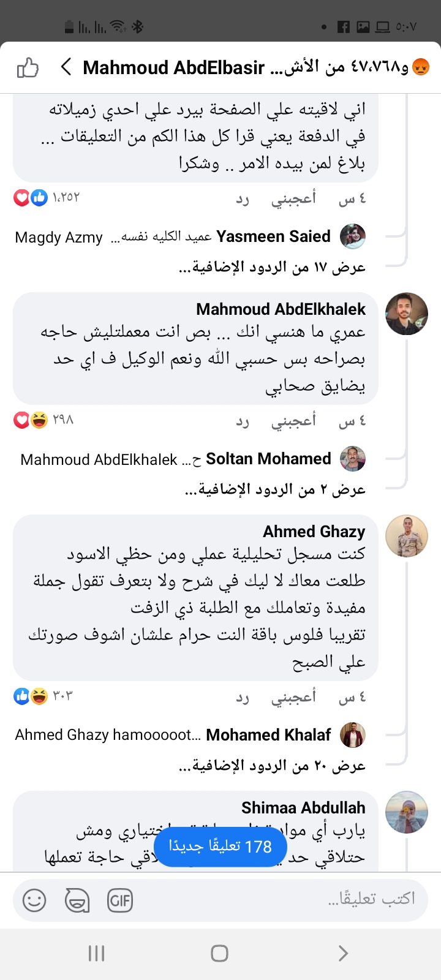Viewport: 441px width, 980px height.
Task: Tap the back arrow next to Mahmoud AbdElbasir
Action: [66, 67]
